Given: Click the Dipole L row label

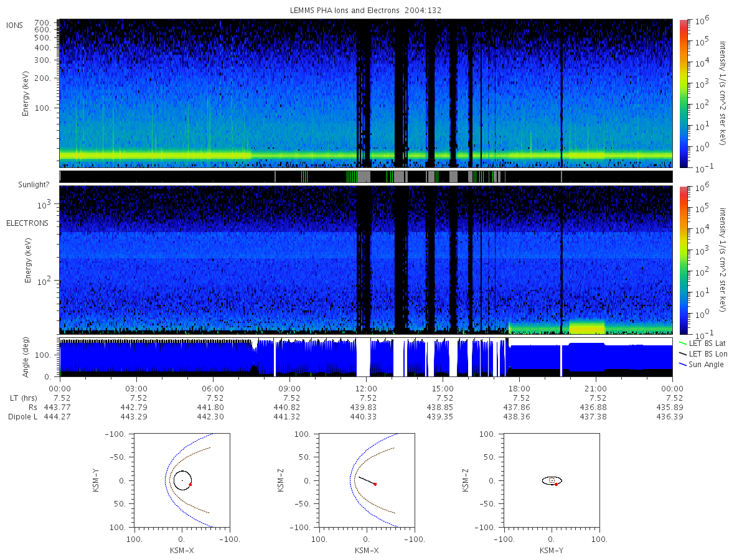Looking at the screenshot, I should 23,416.
